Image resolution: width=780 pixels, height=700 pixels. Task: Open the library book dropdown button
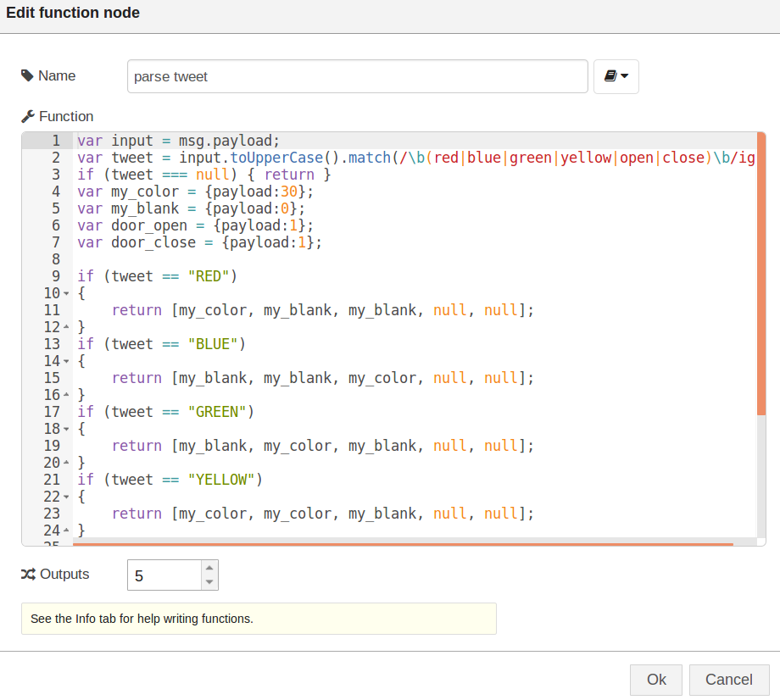[616, 76]
